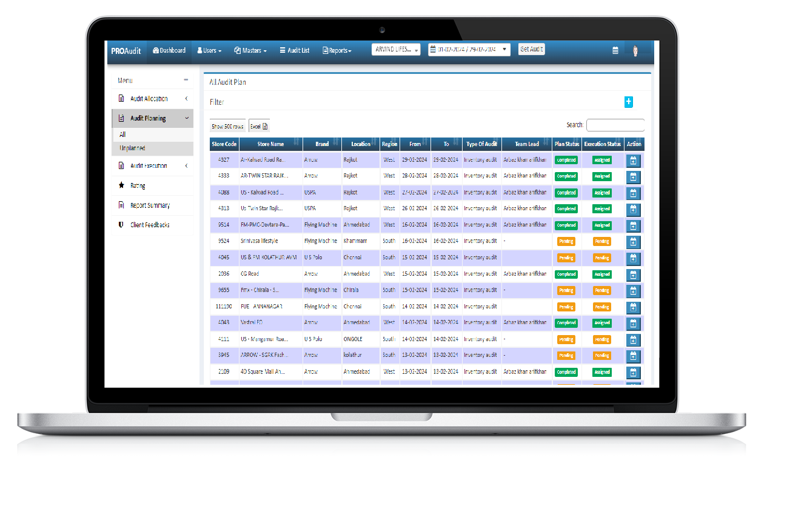This screenshot has width=807, height=532.
Task: Go to Dashboard in top navigation
Action: [x=169, y=50]
